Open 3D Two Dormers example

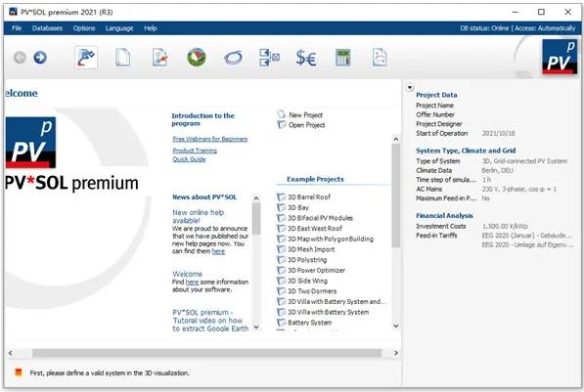click(312, 290)
